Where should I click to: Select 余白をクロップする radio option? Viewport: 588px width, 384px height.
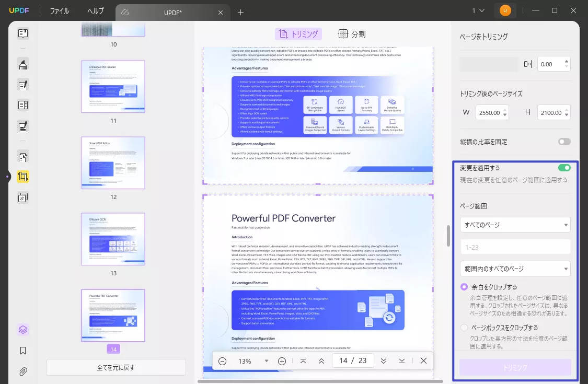464,287
